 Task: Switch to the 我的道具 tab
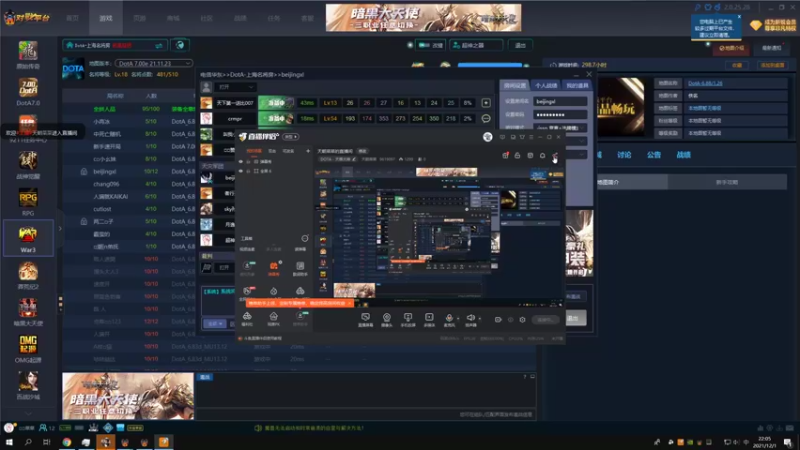577,86
